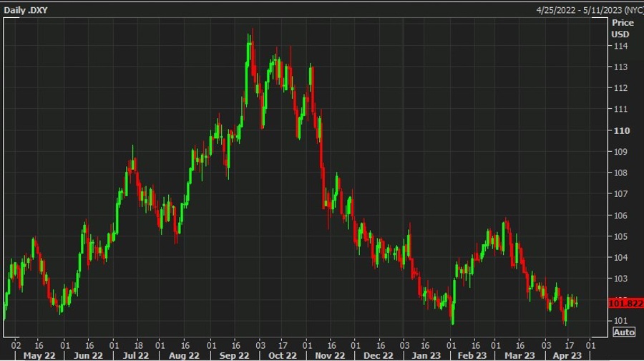Select the Feb 23 month label
Viewport: 644px width, 361px height.
pos(473,355)
